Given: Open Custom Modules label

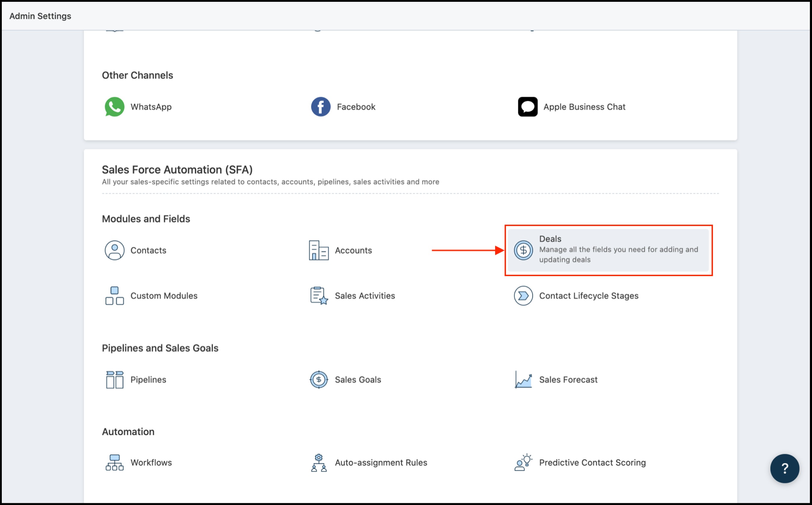Looking at the screenshot, I should click(x=164, y=296).
